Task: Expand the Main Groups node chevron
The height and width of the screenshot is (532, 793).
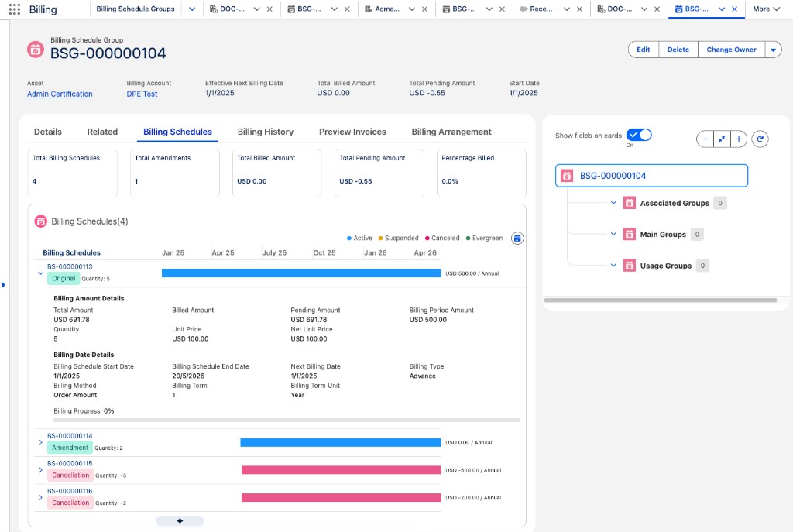Action: [613, 234]
